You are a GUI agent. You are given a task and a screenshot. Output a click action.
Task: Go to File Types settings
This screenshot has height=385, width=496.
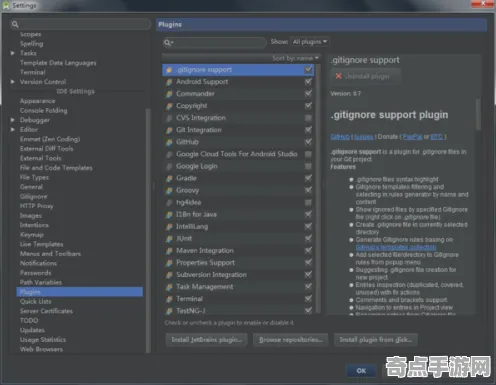pyautogui.click(x=34, y=177)
